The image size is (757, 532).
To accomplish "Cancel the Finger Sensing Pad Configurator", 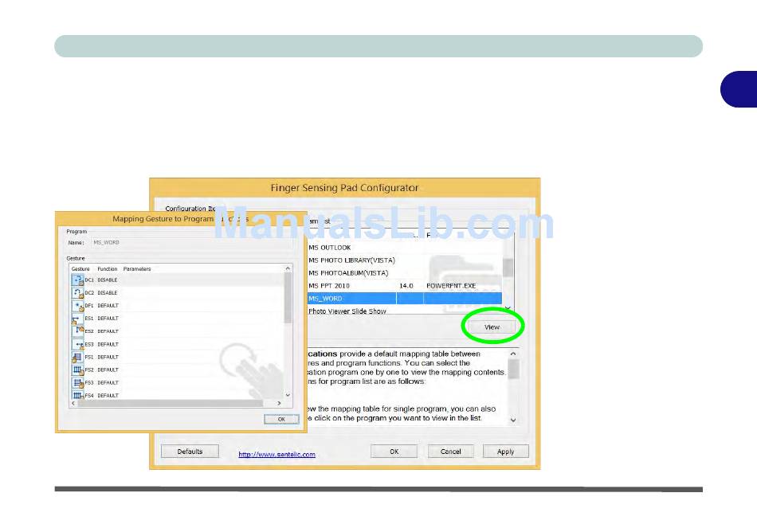I will click(x=450, y=452).
